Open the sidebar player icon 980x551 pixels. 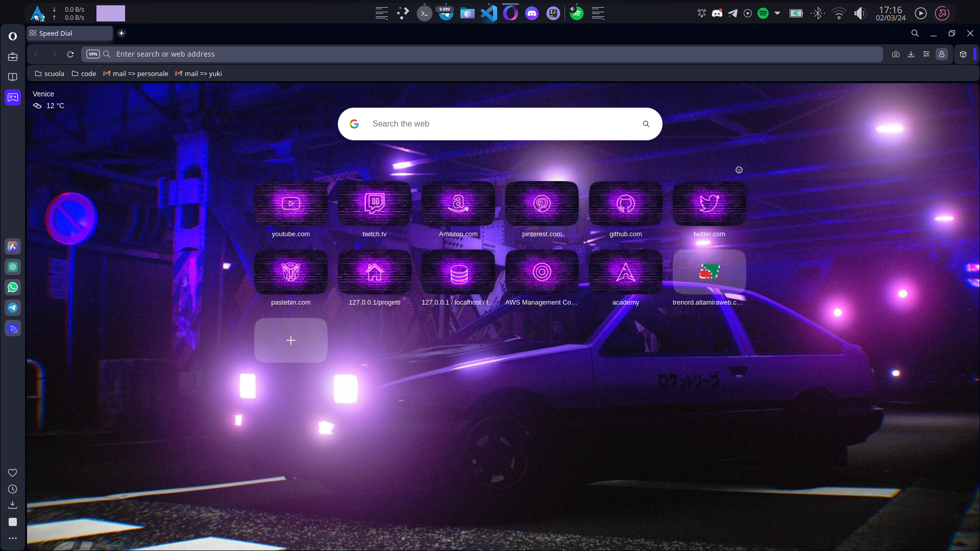(x=13, y=328)
